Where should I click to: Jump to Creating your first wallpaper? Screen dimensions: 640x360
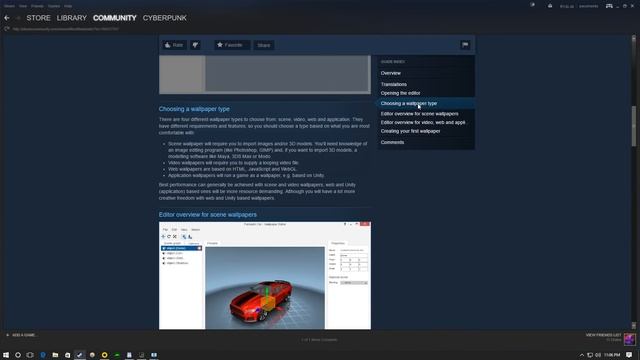tap(410, 131)
